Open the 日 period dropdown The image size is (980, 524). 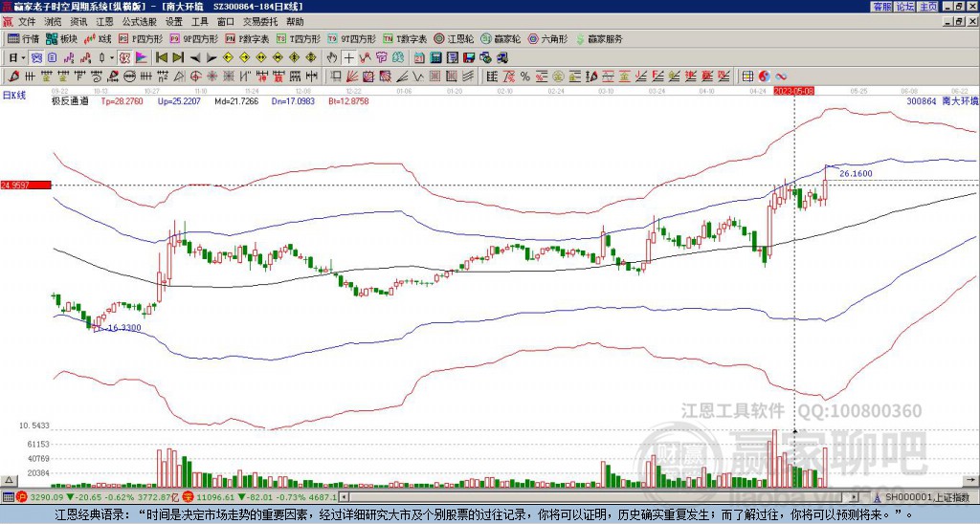(17, 57)
